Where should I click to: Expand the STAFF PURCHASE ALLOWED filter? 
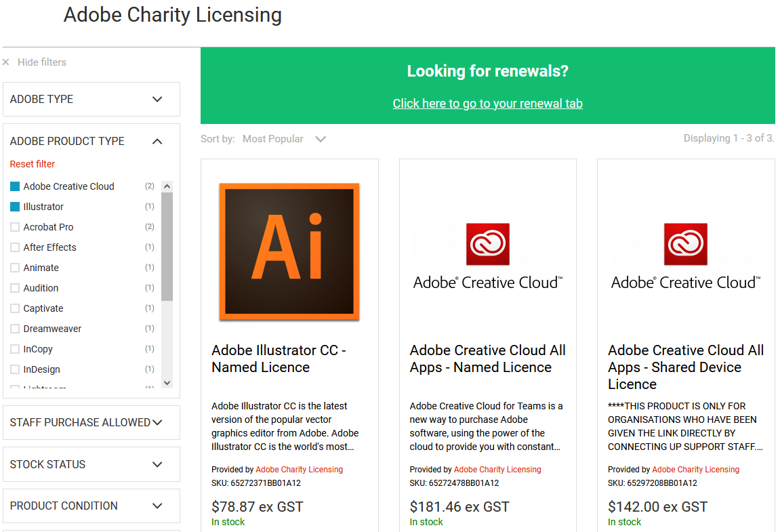click(91, 422)
